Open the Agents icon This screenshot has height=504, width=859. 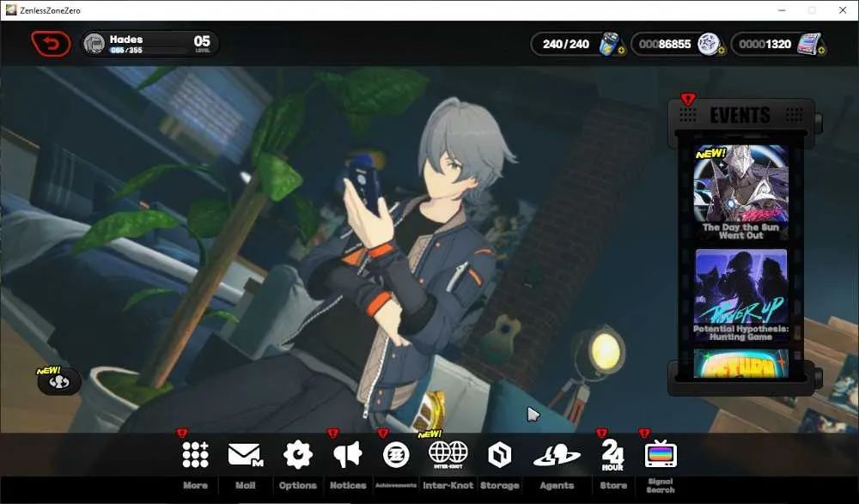(x=557, y=455)
